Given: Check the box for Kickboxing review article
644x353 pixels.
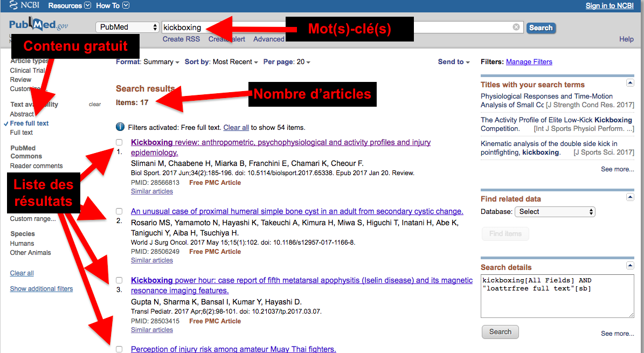Looking at the screenshot, I should coord(119,142).
